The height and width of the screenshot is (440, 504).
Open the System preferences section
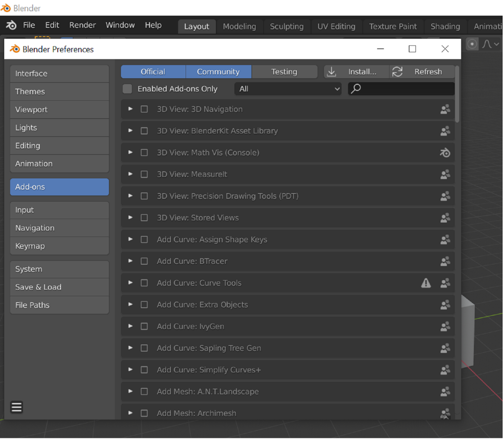click(59, 269)
